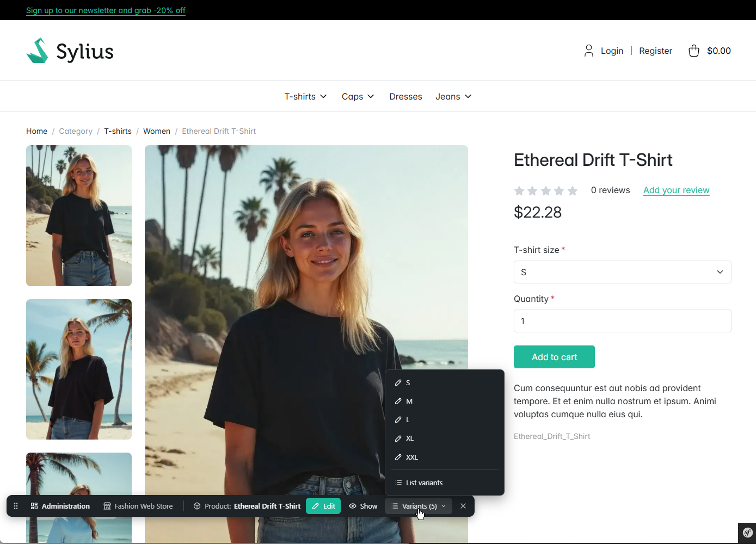Follow the Add your review link
The height and width of the screenshot is (544, 756).
[x=676, y=190]
